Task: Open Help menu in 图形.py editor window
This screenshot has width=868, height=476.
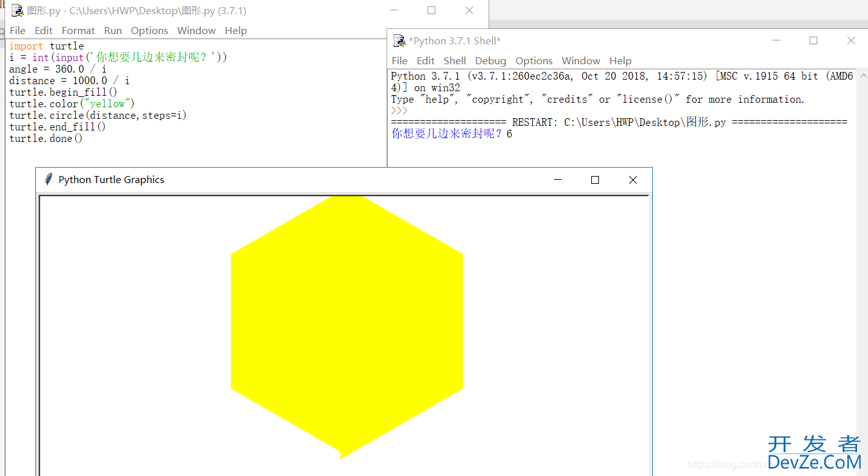Action: [236, 30]
